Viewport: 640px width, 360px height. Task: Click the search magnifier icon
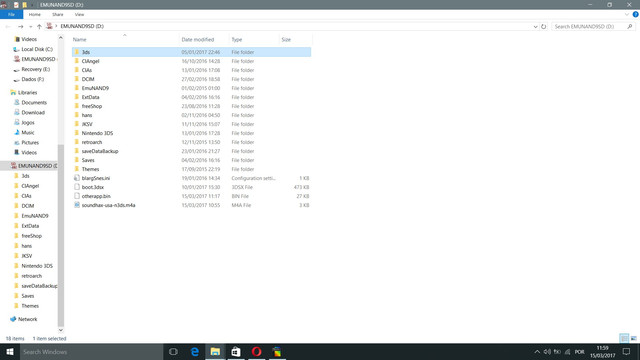(x=630, y=27)
